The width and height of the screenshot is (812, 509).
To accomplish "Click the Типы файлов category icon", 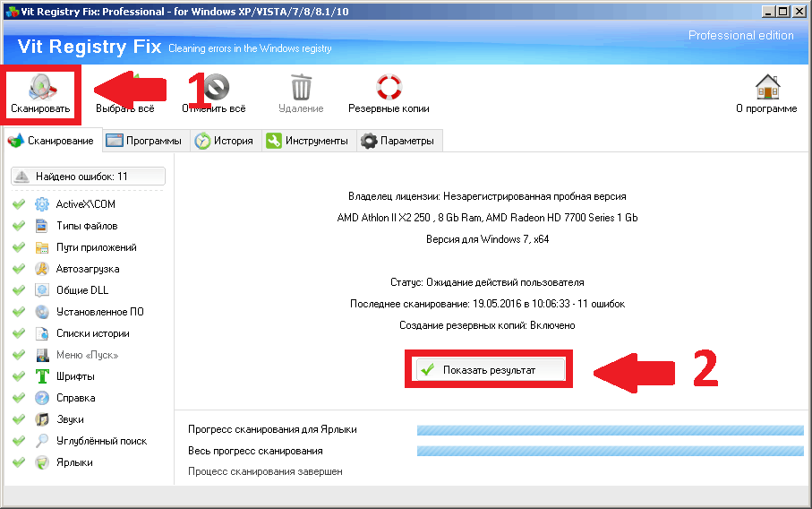I will click(42, 226).
